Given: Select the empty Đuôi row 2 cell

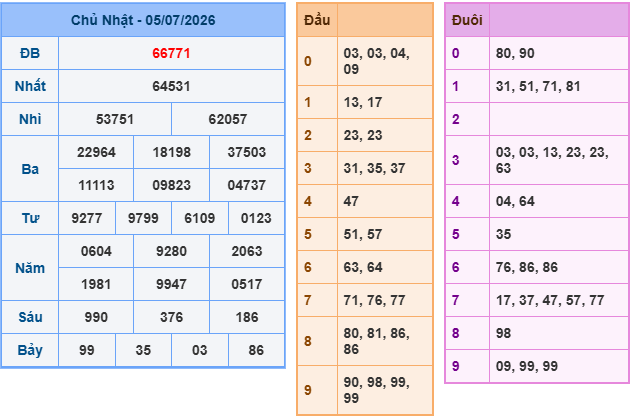Looking at the screenshot, I should pos(559,119).
